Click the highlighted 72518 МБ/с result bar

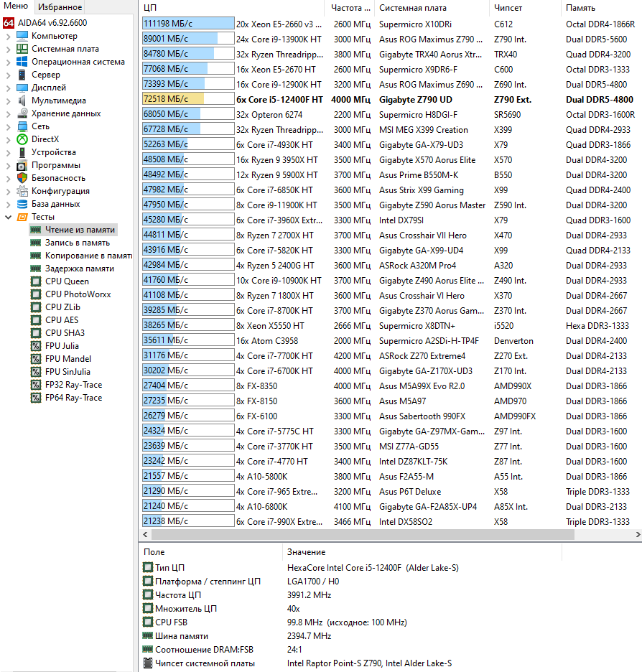(x=188, y=99)
